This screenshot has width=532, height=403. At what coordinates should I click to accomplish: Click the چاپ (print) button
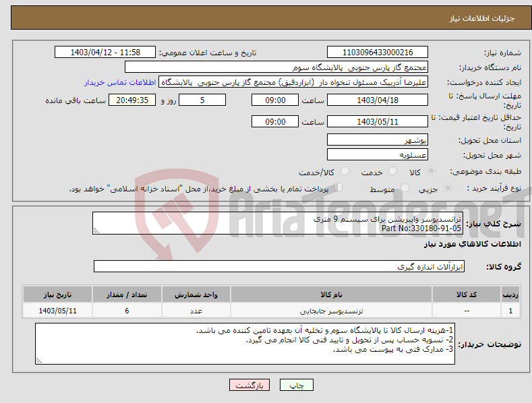(x=296, y=385)
